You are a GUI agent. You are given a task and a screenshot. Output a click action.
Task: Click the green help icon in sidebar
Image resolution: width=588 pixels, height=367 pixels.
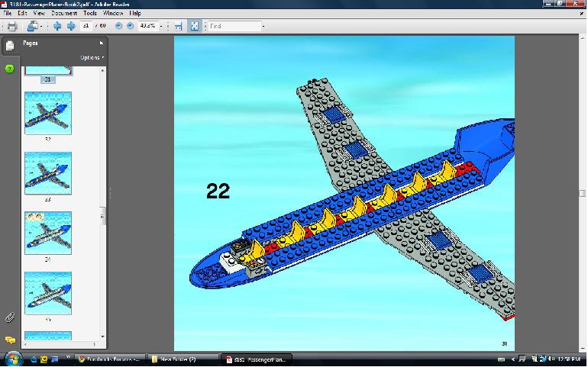pos(10,69)
